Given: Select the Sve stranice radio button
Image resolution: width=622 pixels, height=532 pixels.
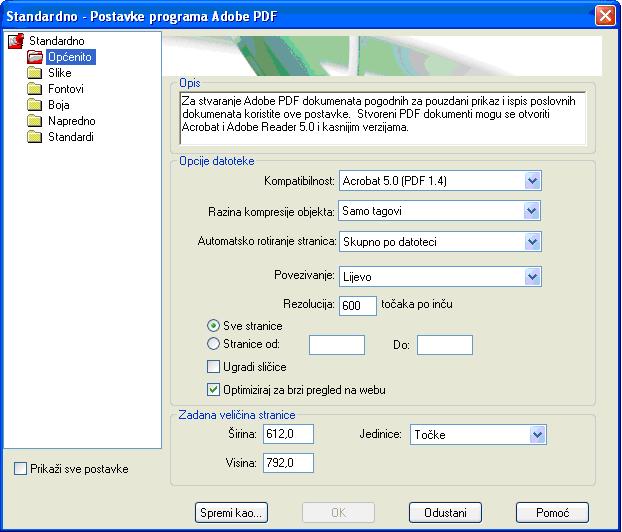Looking at the screenshot, I should tap(213, 326).
